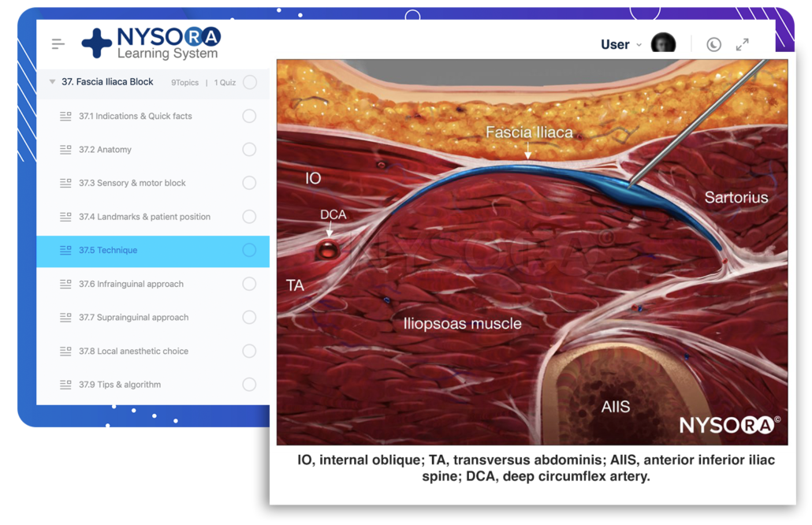Enable dark mode with the moon icon
Image resolution: width=812 pixels, height=525 pixels.
point(713,44)
